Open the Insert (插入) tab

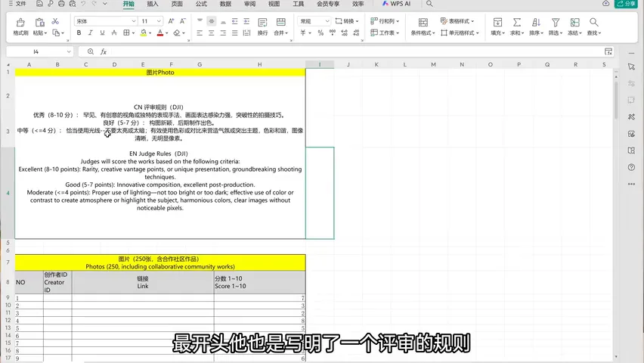[153, 4]
